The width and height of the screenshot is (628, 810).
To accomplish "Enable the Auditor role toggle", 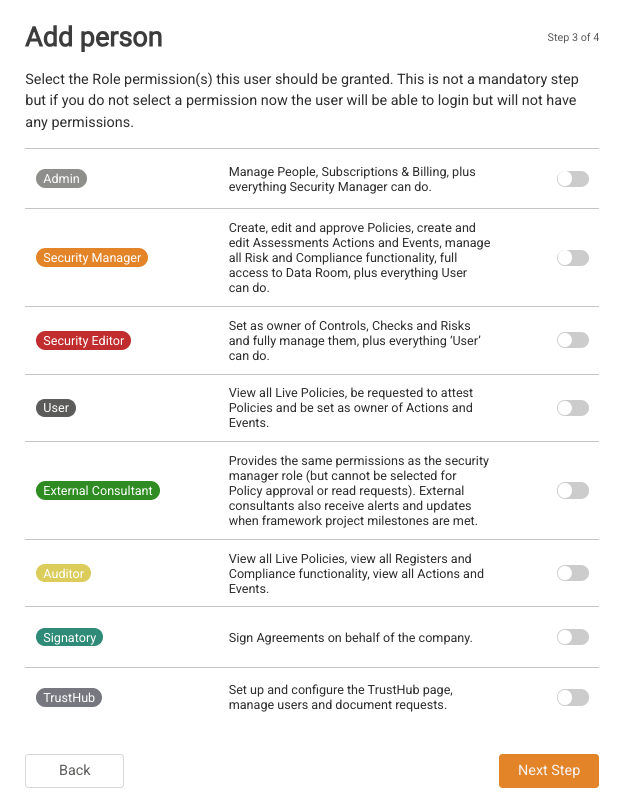I will click(572, 573).
